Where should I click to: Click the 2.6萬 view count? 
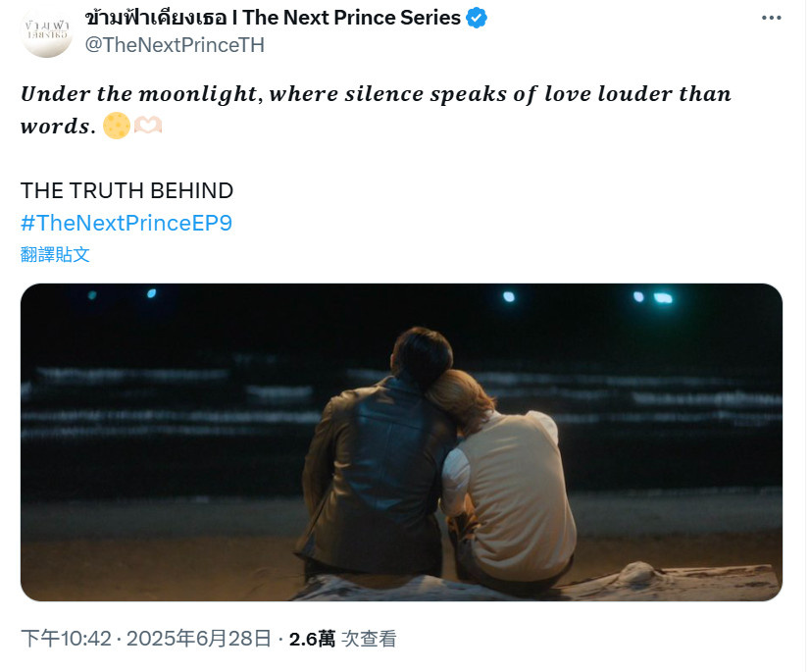[x=312, y=640]
